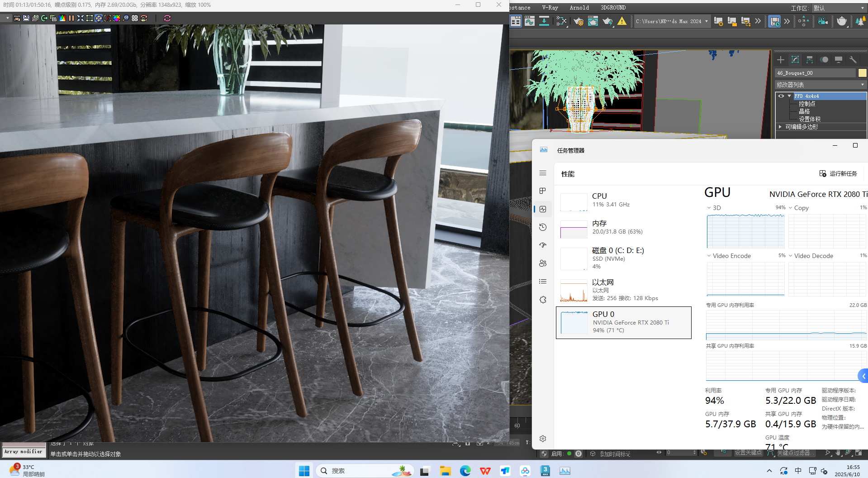Click 运行新任务 button in Task Manager
The width and height of the screenshot is (868, 478).
coord(838,173)
